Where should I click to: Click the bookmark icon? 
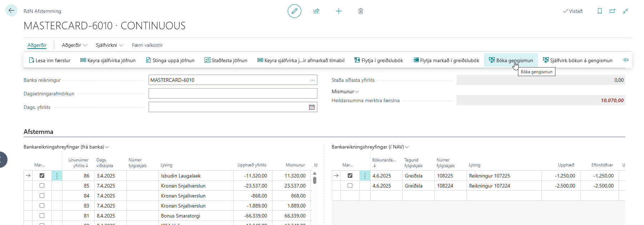[x=600, y=11]
